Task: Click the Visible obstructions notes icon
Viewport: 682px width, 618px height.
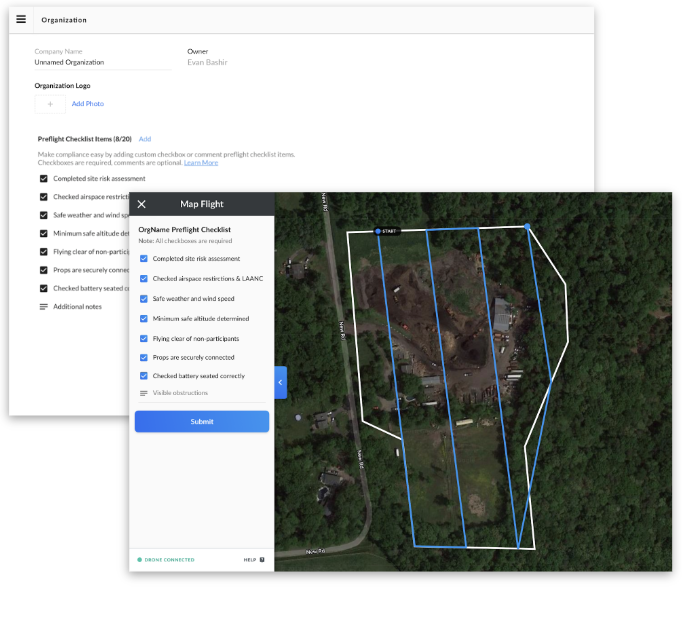Action: (x=144, y=393)
